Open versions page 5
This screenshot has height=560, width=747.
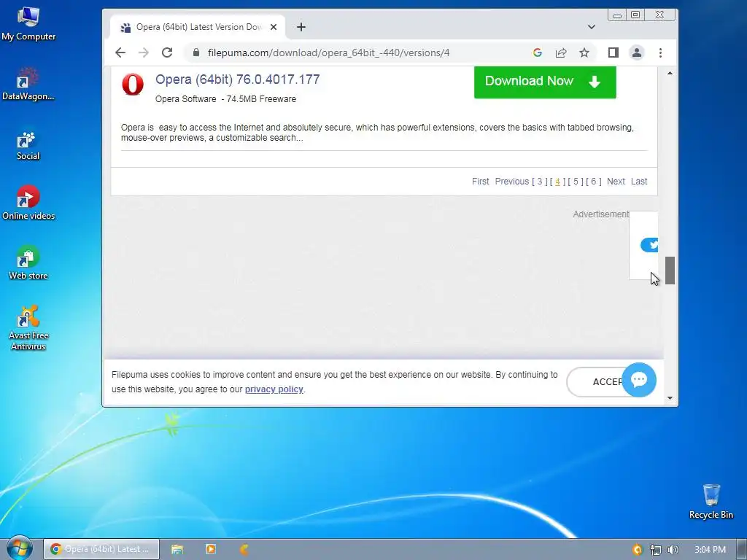(x=576, y=182)
